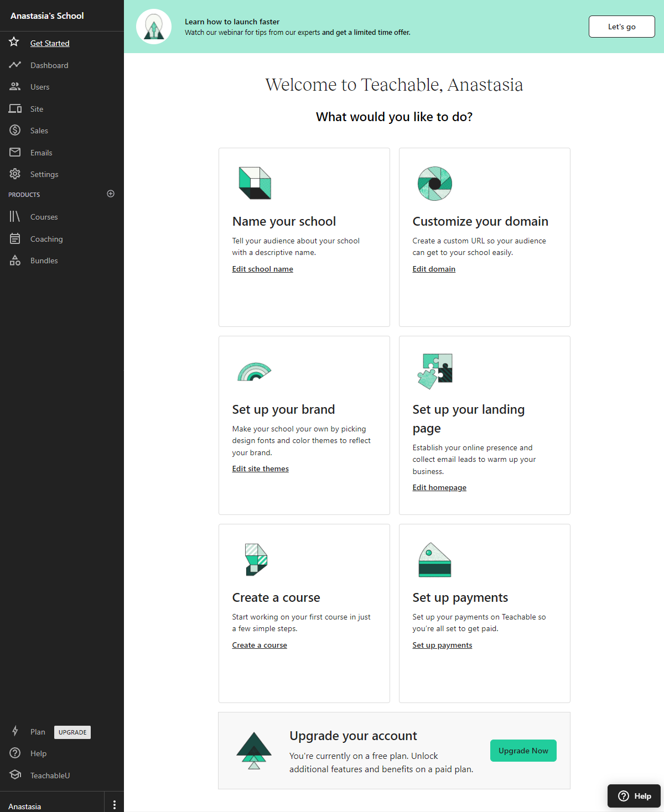Click the Sales dollar icon
This screenshot has width=664, height=812.
(15, 130)
